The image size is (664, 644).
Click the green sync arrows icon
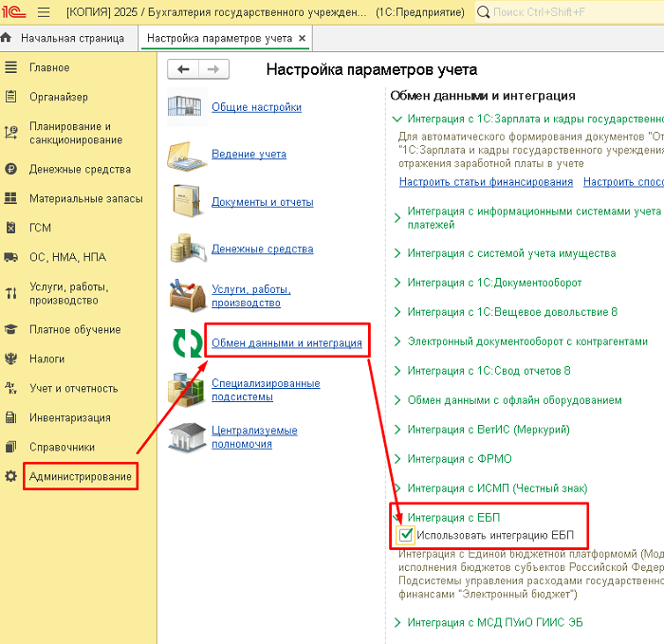click(187, 342)
